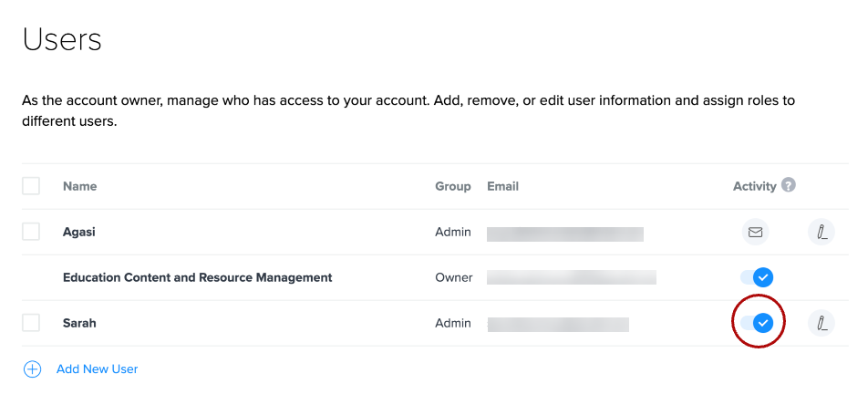The height and width of the screenshot is (405, 868).
Task: Disable the activity toggle for Sarah
Action: tap(757, 323)
